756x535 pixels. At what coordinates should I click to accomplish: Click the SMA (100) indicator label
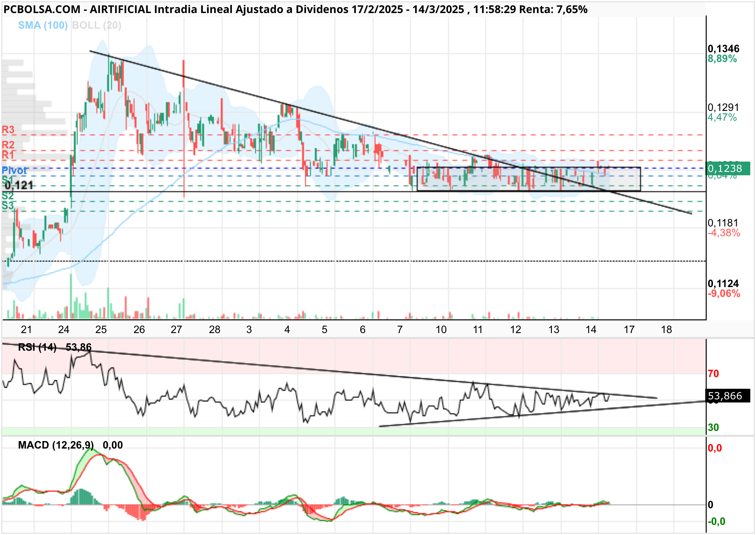click(43, 25)
